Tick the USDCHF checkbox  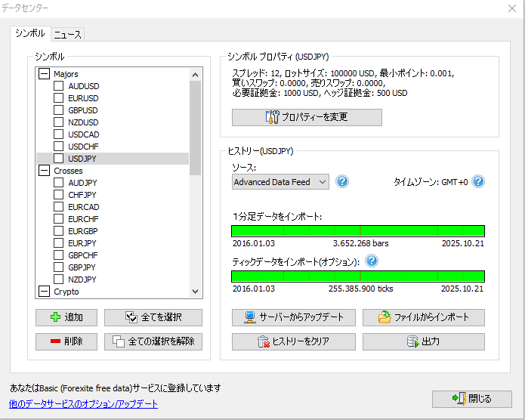[59, 146]
